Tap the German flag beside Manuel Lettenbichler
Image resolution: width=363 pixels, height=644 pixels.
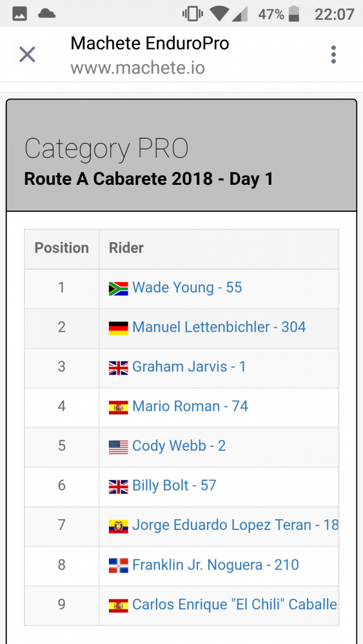[x=119, y=328]
